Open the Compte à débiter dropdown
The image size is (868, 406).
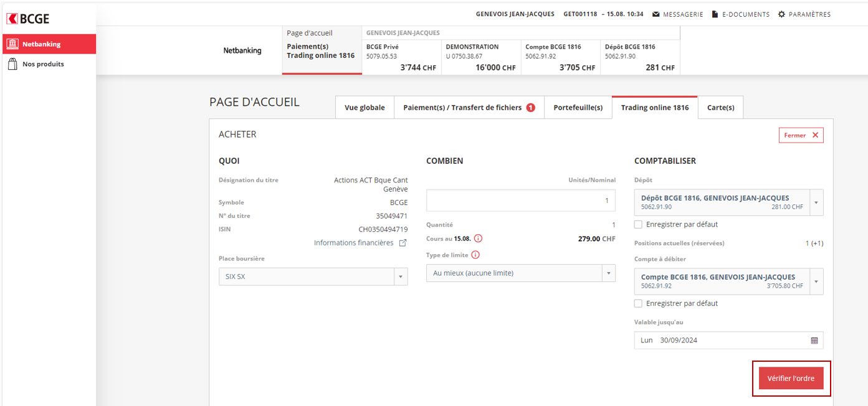pyautogui.click(x=728, y=281)
